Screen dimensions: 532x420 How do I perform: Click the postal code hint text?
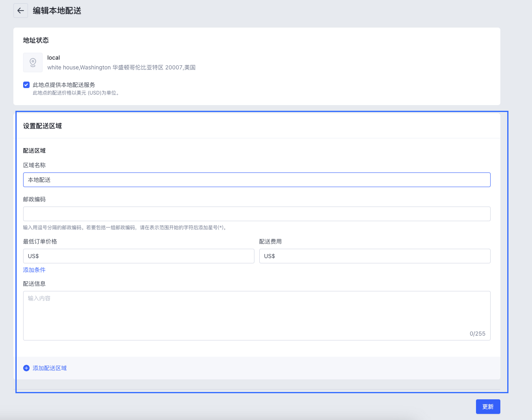(x=126, y=228)
